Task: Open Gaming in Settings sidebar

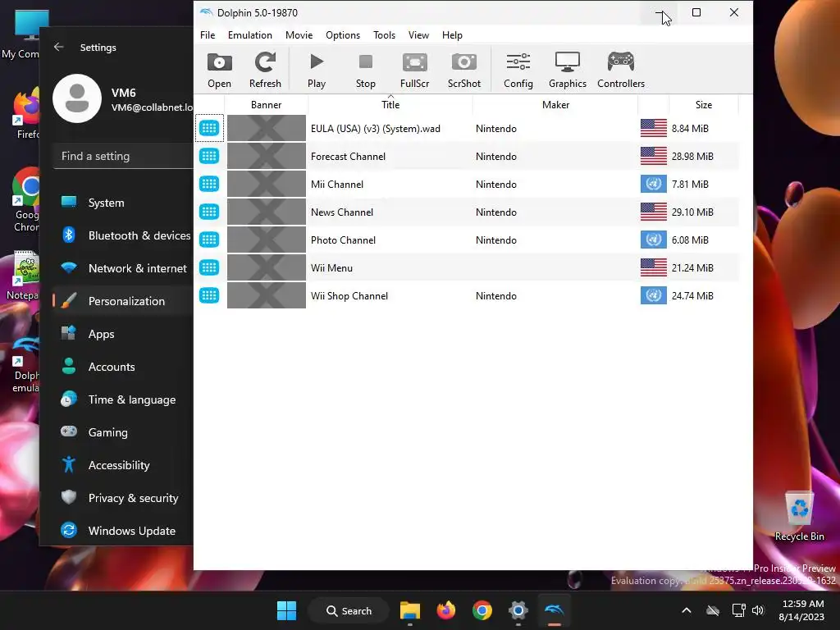Action: (x=123, y=431)
